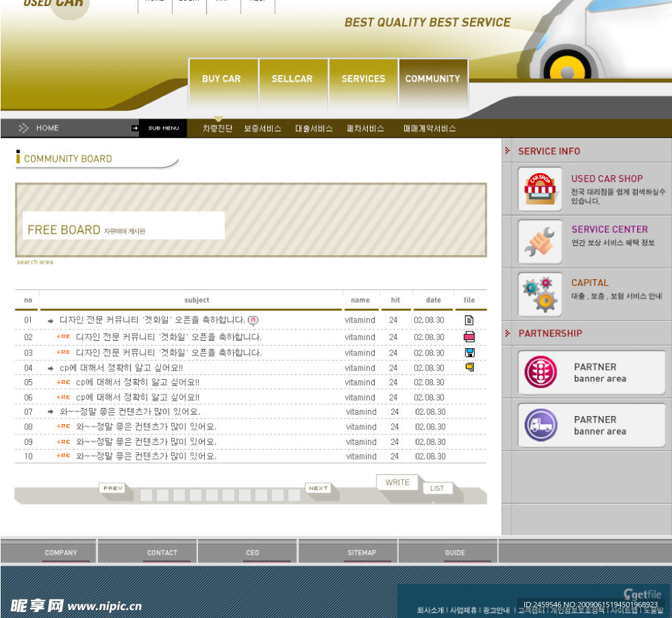Screen dimensions: 672x618
Task: Click the Used Car Shop storefront icon
Action: (541, 190)
